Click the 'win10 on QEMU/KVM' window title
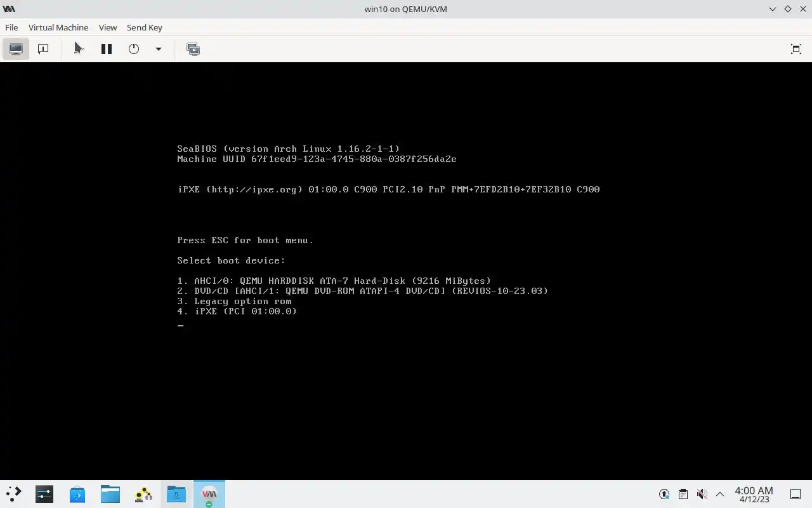The height and width of the screenshot is (508, 812). point(405,9)
